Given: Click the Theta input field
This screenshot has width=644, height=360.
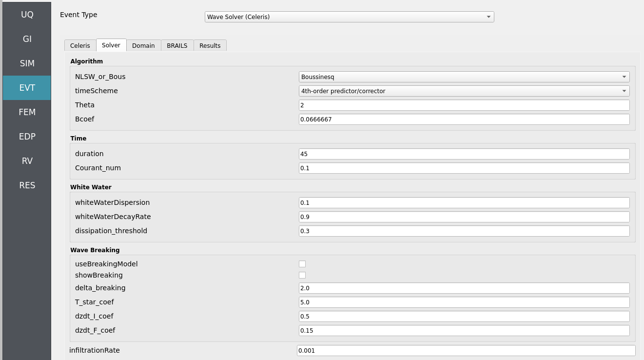Looking at the screenshot, I should point(464,105).
